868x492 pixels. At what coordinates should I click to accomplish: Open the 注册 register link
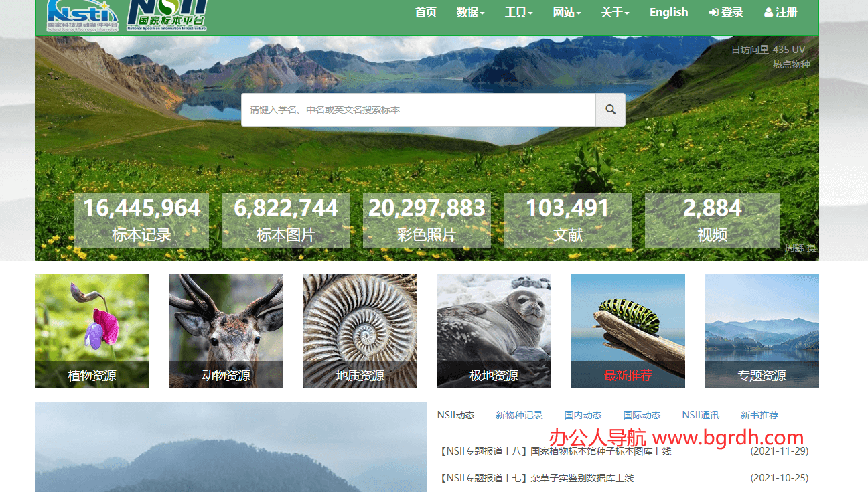click(781, 13)
